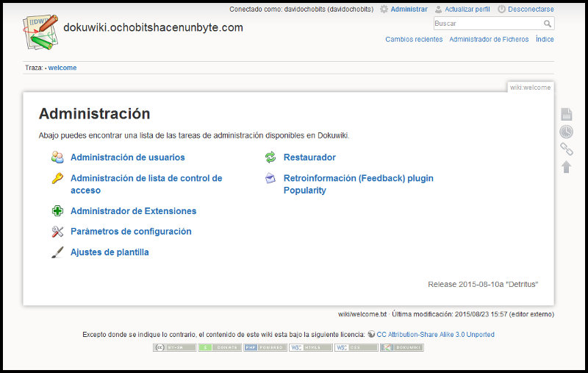This screenshot has height=373, width=588.
Task: Click the envelope Popularity feedback icon
Action: (270, 178)
